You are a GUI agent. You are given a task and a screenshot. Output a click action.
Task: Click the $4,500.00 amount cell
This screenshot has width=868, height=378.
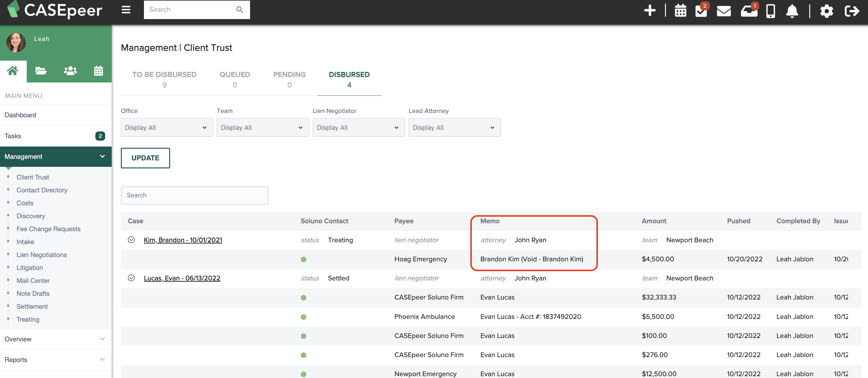pos(658,259)
